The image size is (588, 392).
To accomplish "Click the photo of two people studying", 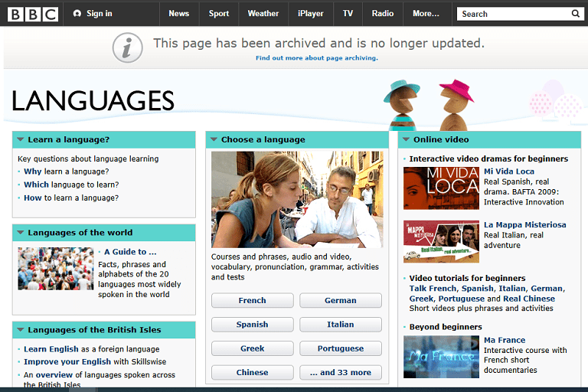I will 297,200.
